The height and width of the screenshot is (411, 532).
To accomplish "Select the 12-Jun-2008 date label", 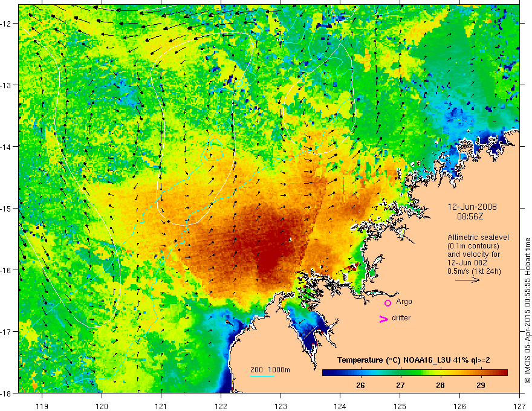I will point(472,207).
